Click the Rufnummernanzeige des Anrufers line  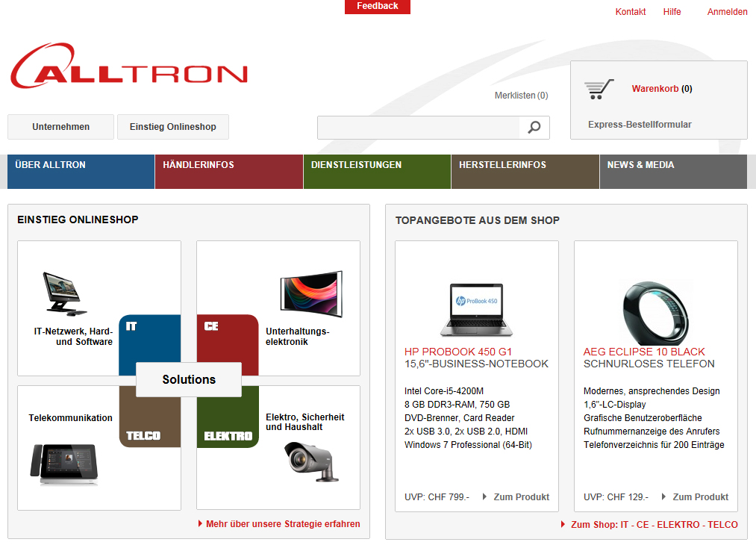point(652,432)
